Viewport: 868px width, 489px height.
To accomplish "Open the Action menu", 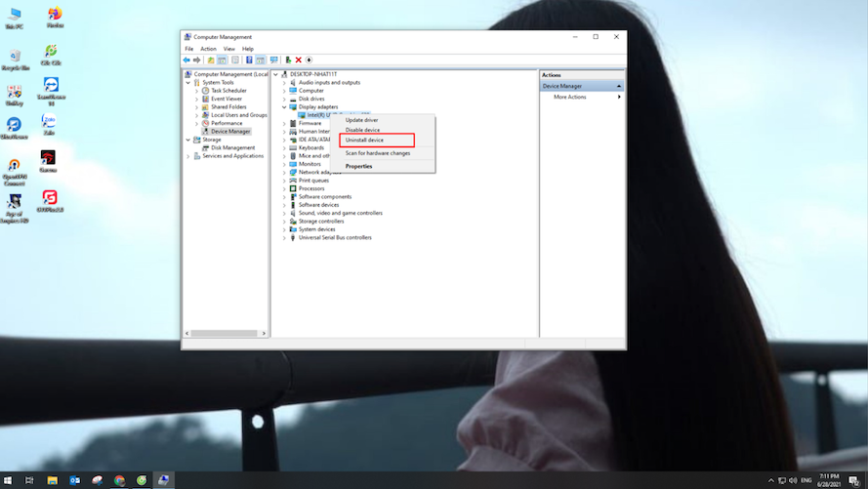I will (x=209, y=49).
